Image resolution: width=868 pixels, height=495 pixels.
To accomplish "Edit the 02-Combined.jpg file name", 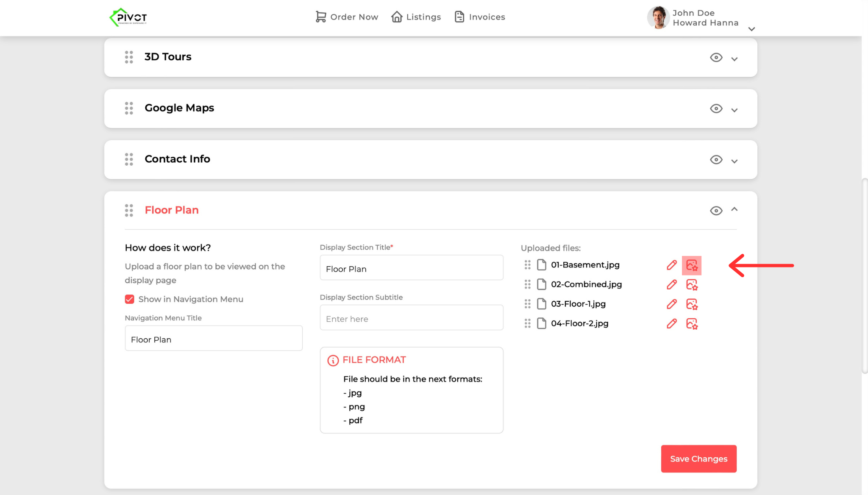I will [672, 285].
